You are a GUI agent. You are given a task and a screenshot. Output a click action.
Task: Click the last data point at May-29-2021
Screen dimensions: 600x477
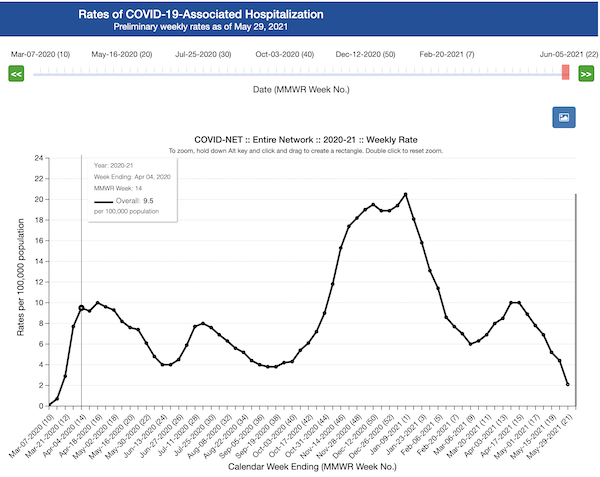(567, 384)
